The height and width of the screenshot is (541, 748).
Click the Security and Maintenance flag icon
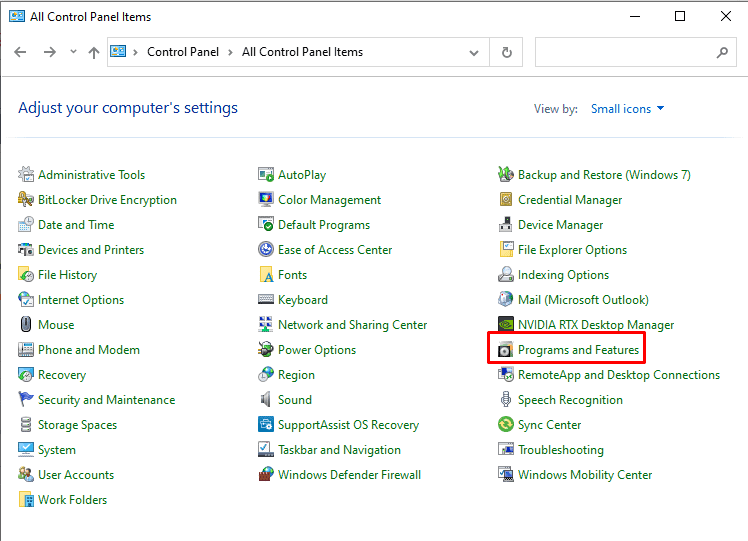[26, 399]
